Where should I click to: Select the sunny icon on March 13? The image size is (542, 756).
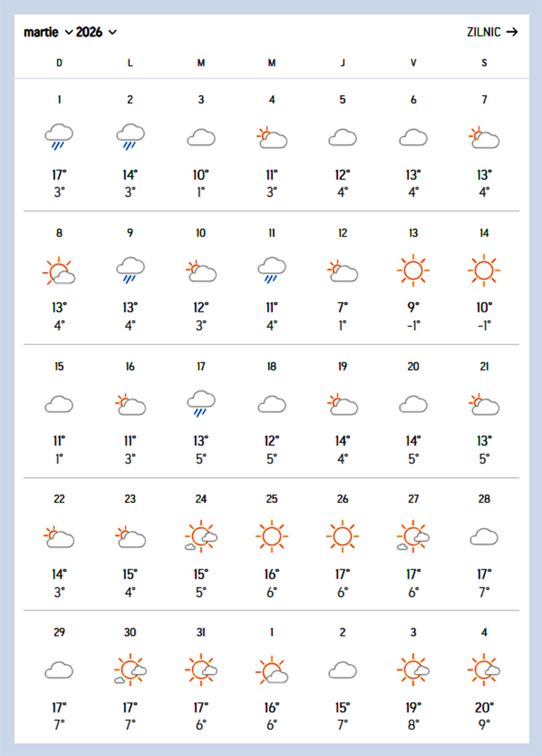tap(413, 270)
